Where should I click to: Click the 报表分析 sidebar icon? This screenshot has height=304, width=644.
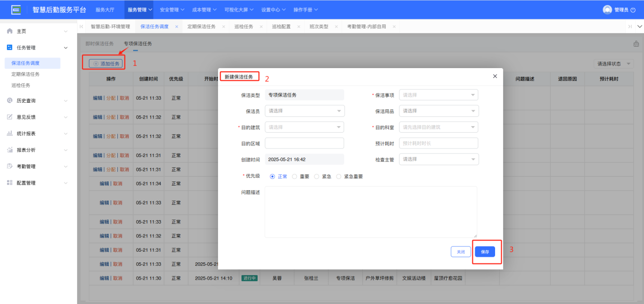pyautogui.click(x=10, y=150)
